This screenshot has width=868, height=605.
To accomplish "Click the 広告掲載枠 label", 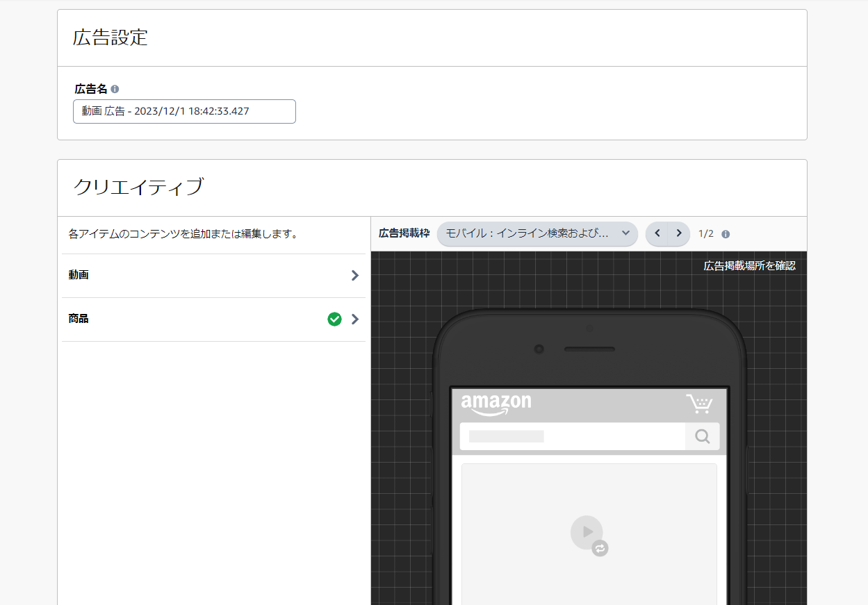I will (404, 233).
